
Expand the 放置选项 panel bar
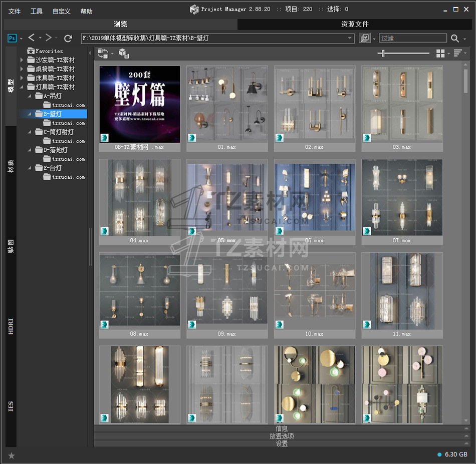(282, 436)
